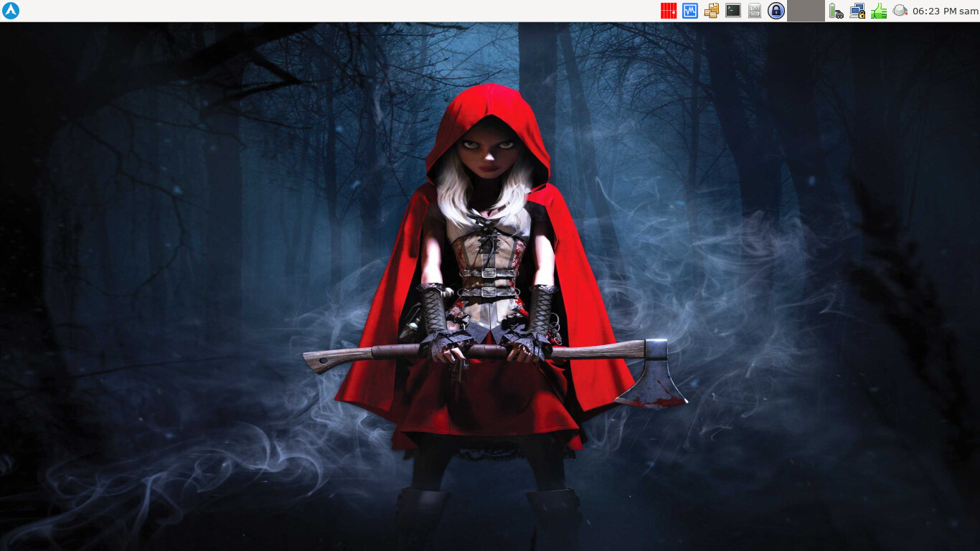Viewport: 980px width, 551px height.
Task: Click the 06:23 PM clock
Action: coord(934,11)
